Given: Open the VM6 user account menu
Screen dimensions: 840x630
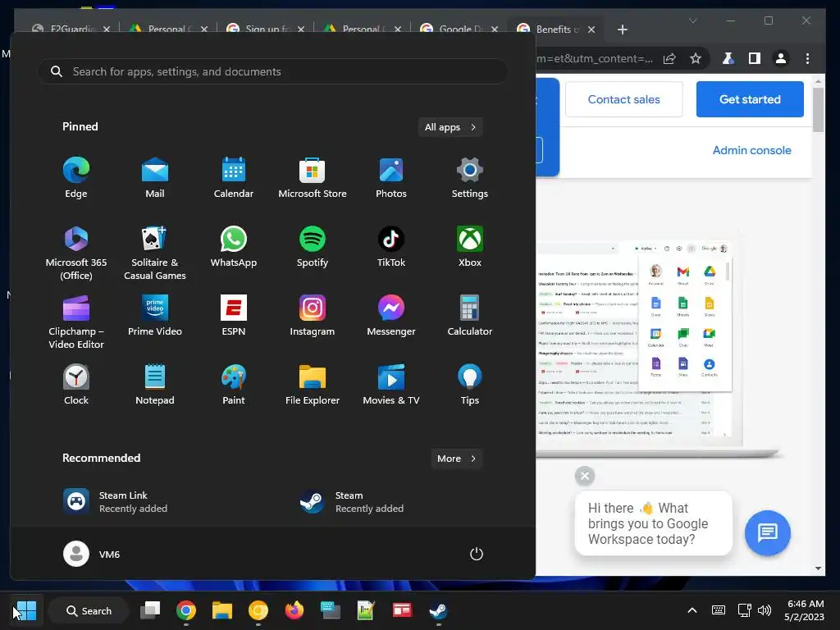Looking at the screenshot, I should 92,554.
